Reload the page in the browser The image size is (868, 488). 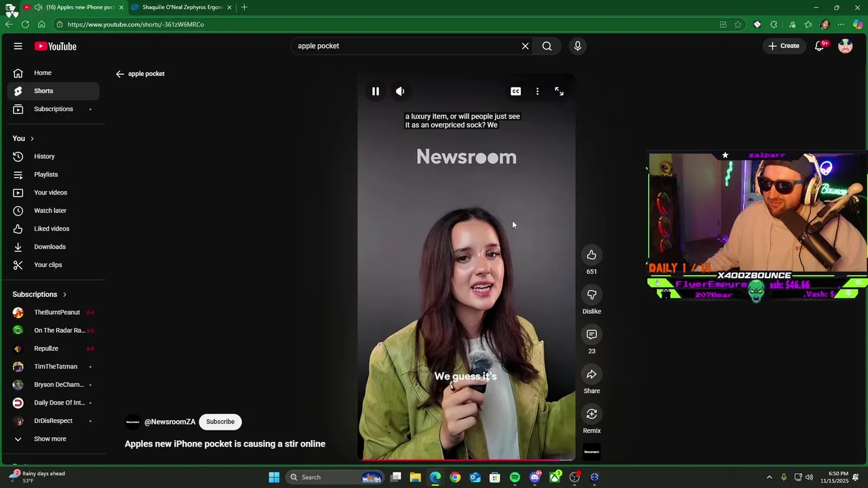click(25, 24)
